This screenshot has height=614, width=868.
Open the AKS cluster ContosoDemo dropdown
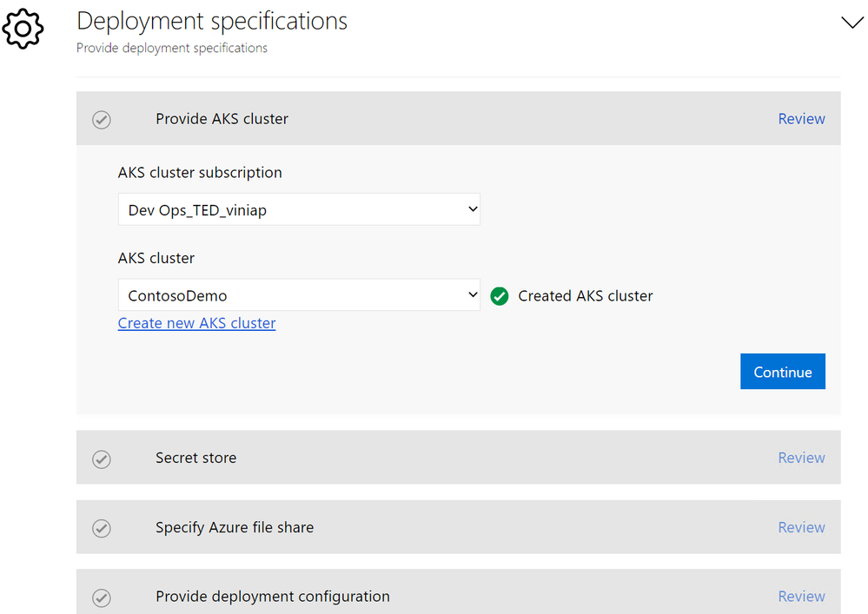pos(299,295)
